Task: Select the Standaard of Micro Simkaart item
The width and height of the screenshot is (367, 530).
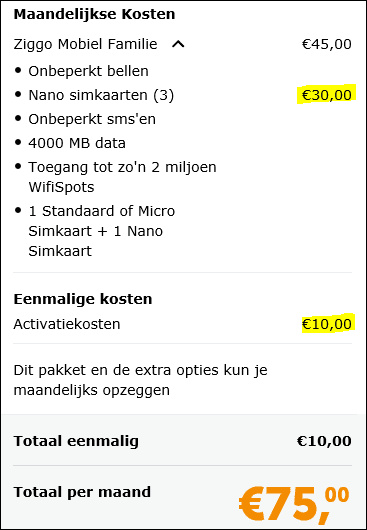Action: click(102, 231)
